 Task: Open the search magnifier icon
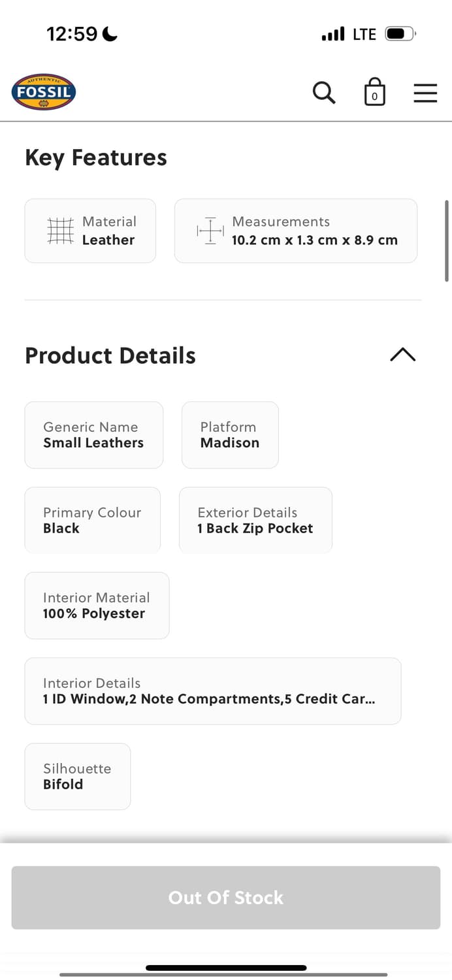(x=324, y=93)
